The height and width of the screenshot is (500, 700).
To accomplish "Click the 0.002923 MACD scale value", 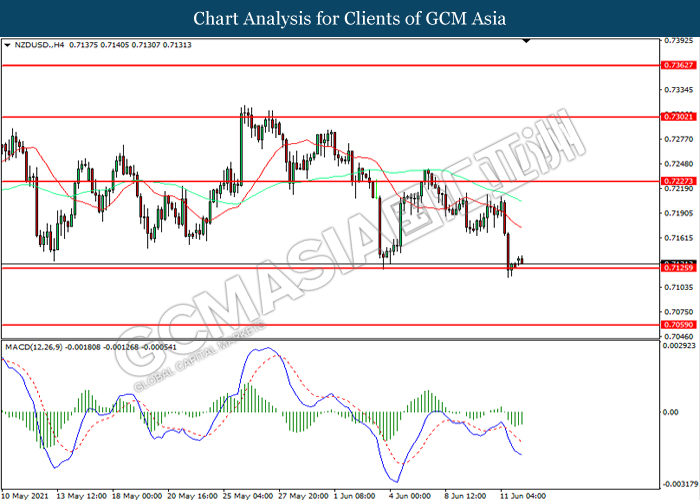I will [x=679, y=346].
